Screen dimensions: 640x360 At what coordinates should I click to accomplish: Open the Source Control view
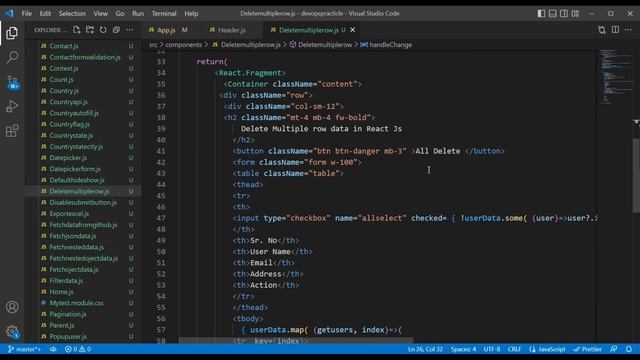pos(12,82)
